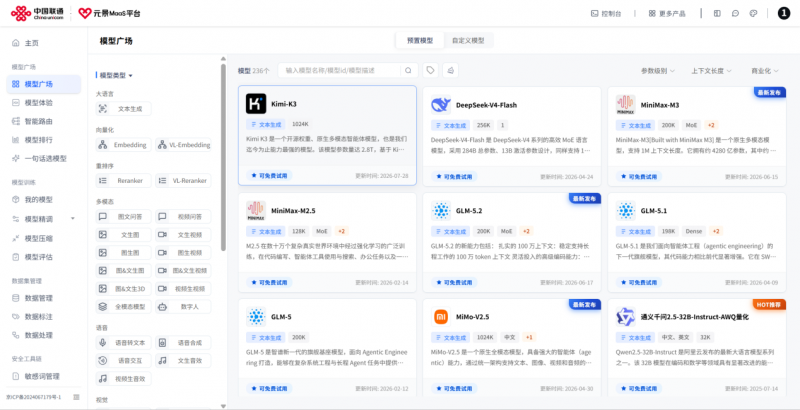Filter by 语音合成 type
The image size is (800, 410).
point(183,343)
